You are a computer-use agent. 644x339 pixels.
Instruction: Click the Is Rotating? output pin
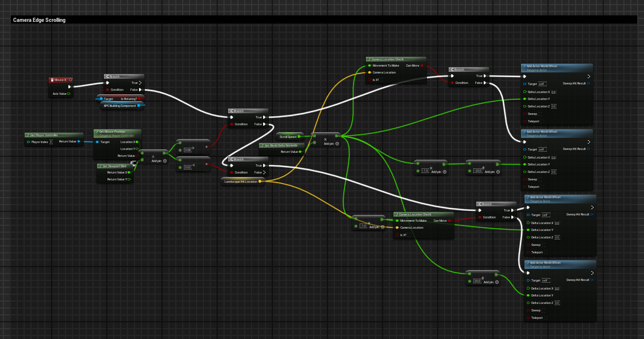pos(140,99)
